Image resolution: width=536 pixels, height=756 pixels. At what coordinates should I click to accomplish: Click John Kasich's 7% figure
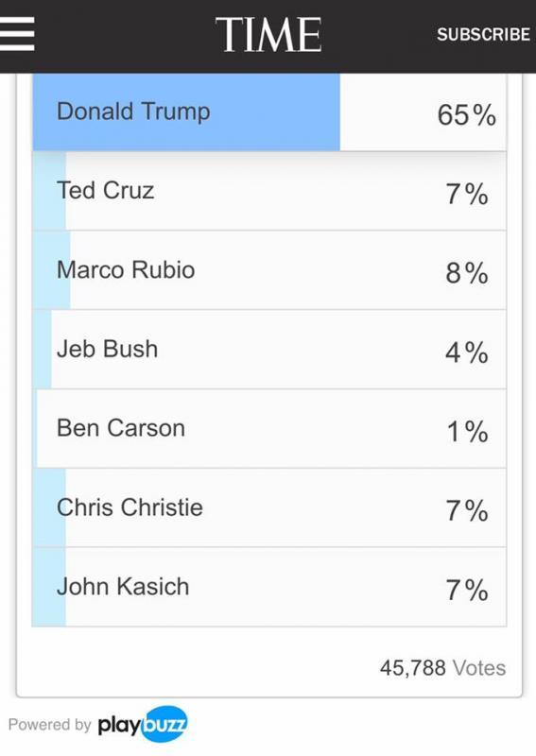pos(467,590)
